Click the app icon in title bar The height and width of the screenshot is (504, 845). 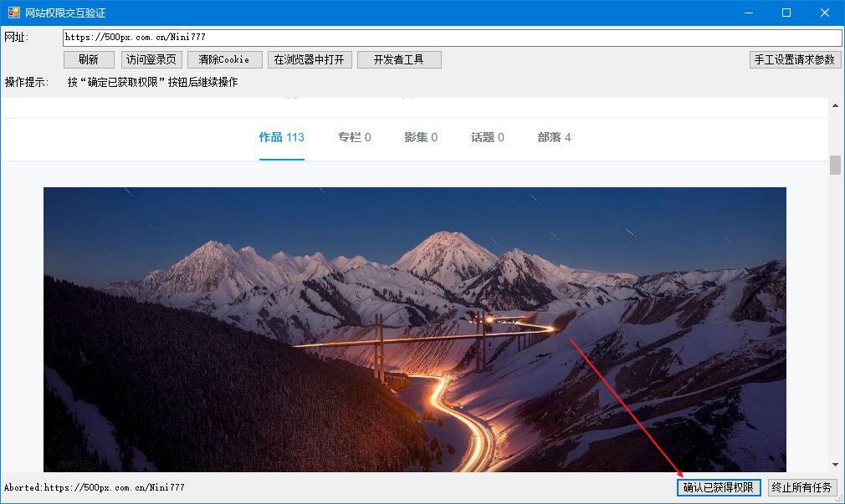click(14, 13)
